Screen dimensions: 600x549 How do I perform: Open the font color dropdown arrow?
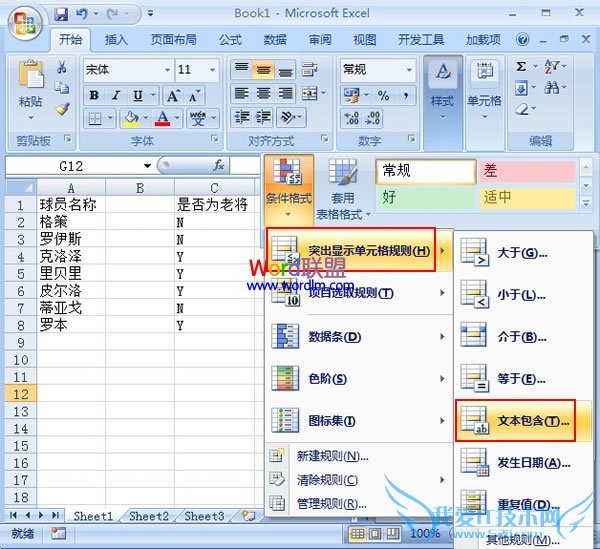click(x=178, y=118)
